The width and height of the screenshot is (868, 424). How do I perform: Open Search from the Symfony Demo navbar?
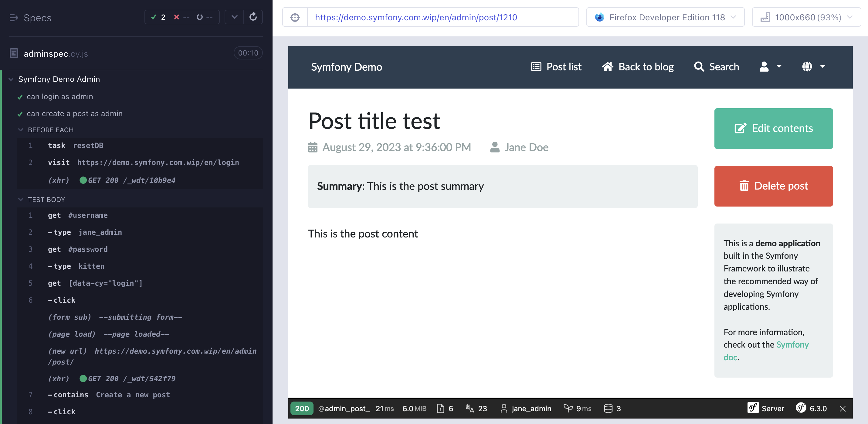(x=717, y=67)
